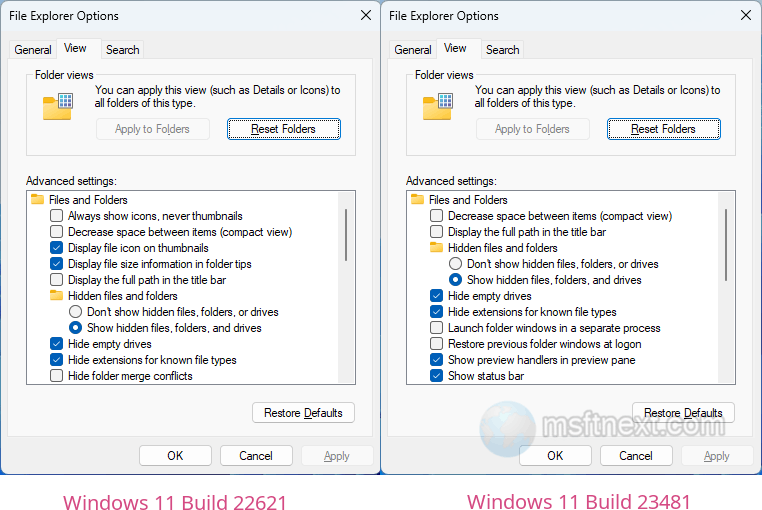Viewport: 762px width, 510px height.
Task: Switch to General tab in right window
Action: tap(413, 50)
